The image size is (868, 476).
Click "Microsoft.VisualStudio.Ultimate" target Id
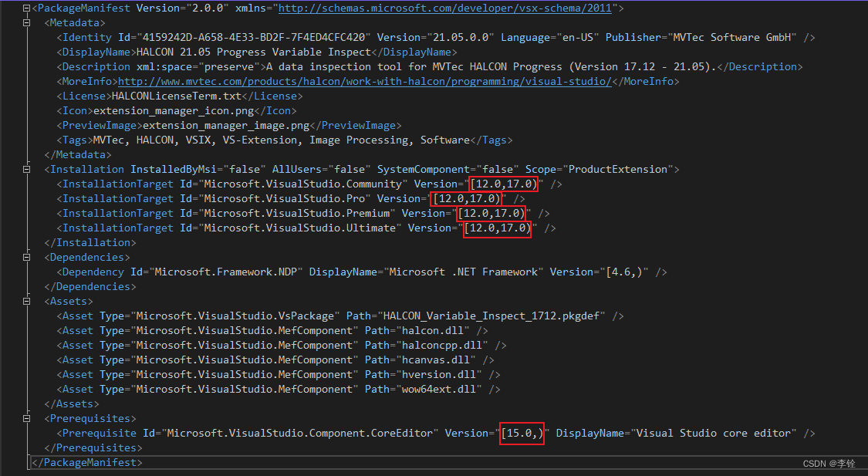click(x=300, y=228)
